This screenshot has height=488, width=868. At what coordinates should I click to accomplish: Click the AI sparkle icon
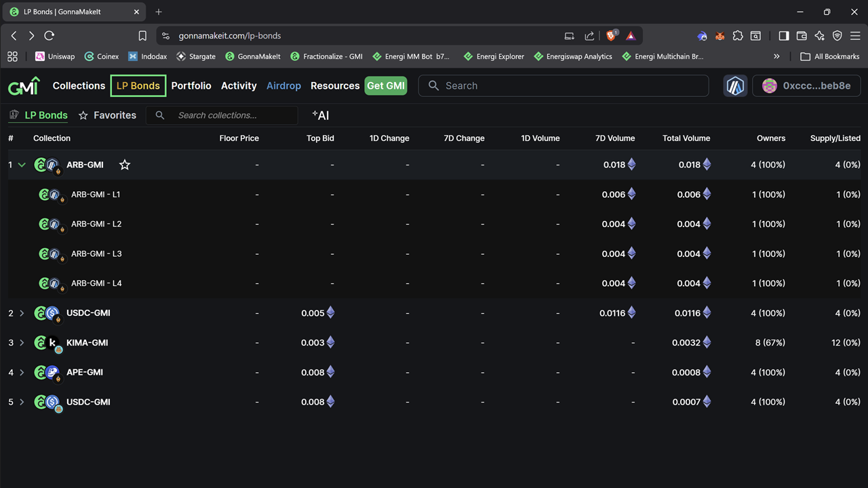click(321, 115)
